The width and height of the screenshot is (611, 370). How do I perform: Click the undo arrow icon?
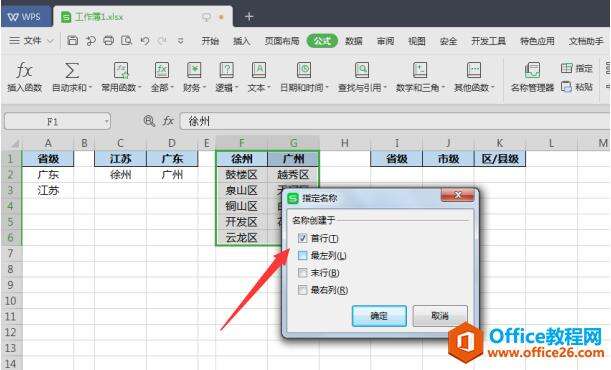[145, 40]
